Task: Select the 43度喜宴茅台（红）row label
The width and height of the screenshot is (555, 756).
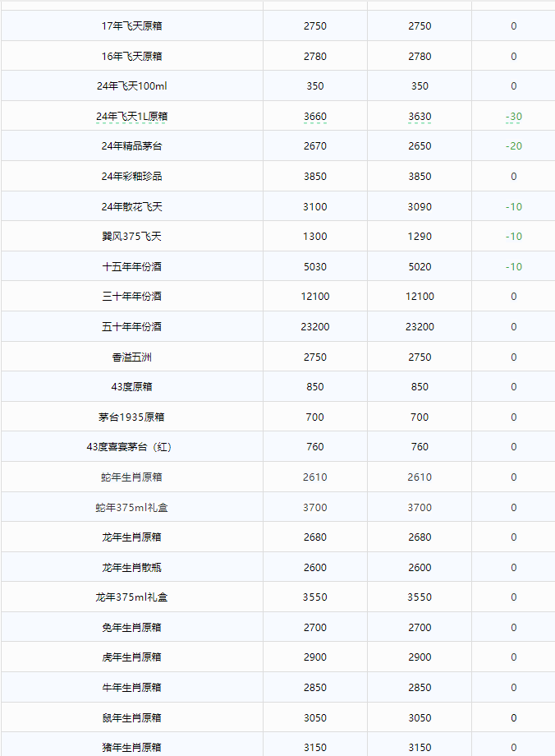Action: pyautogui.click(x=131, y=447)
